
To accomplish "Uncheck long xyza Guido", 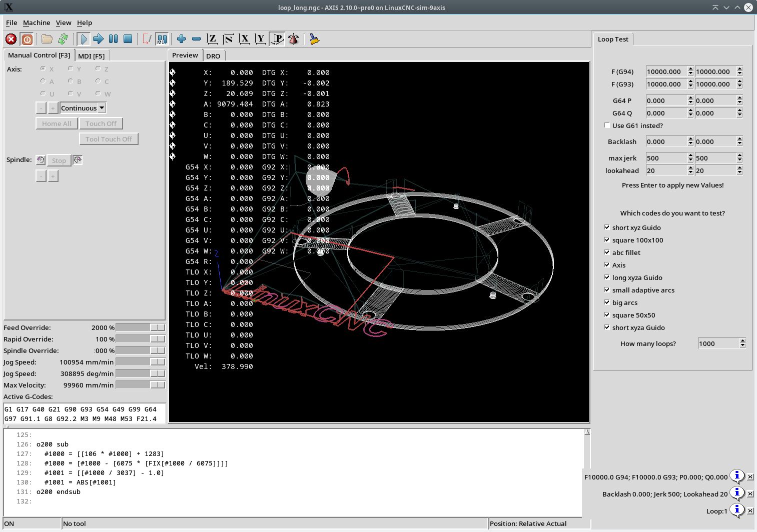I will click(x=607, y=277).
